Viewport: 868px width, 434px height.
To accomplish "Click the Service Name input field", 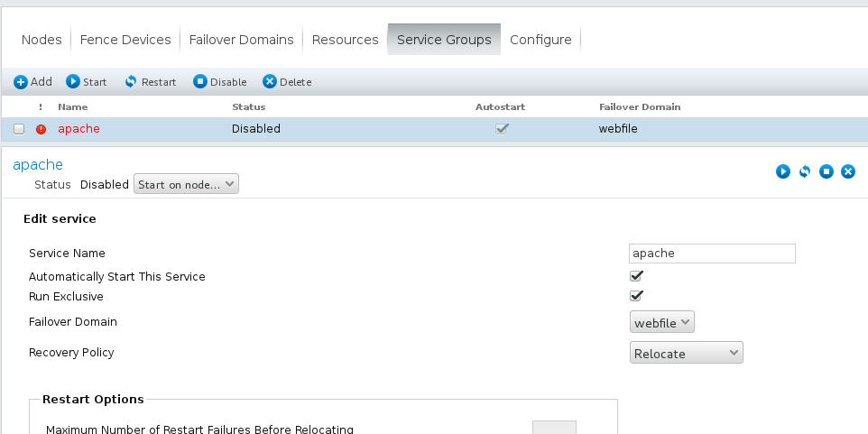I will 712,254.
